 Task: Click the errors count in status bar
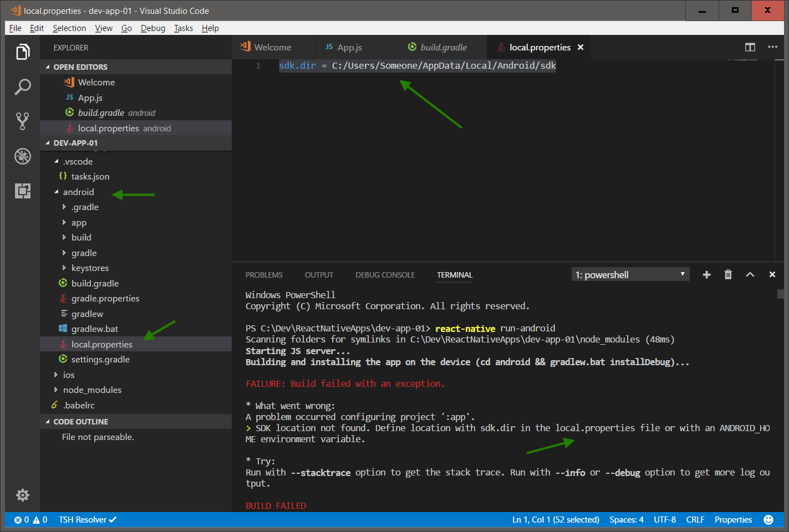tap(22, 520)
